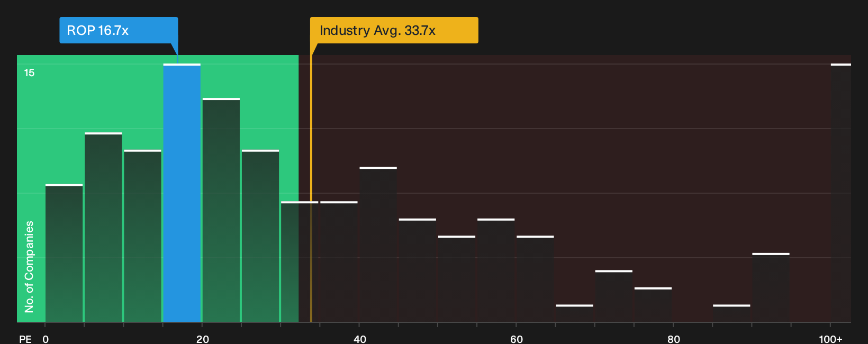Click the x-axis tick label '100+'
This screenshot has width=868, height=344.
coord(830,339)
